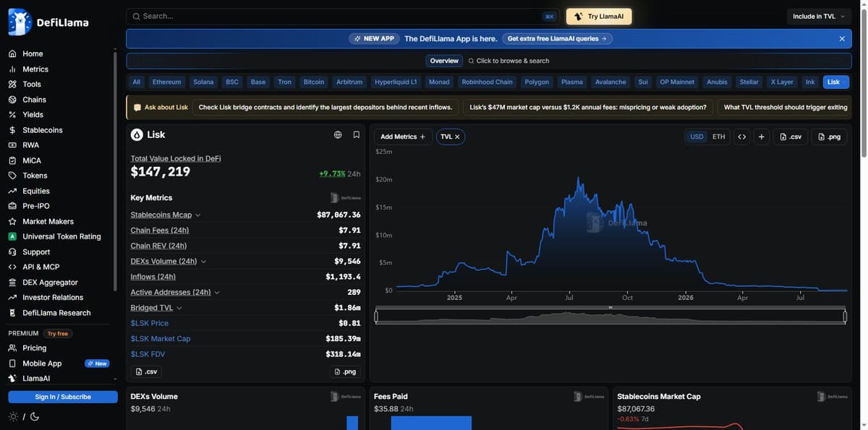Screen dimensions: 868x430
Task: Click Chain Fees (24h) label
Action: (160, 231)
